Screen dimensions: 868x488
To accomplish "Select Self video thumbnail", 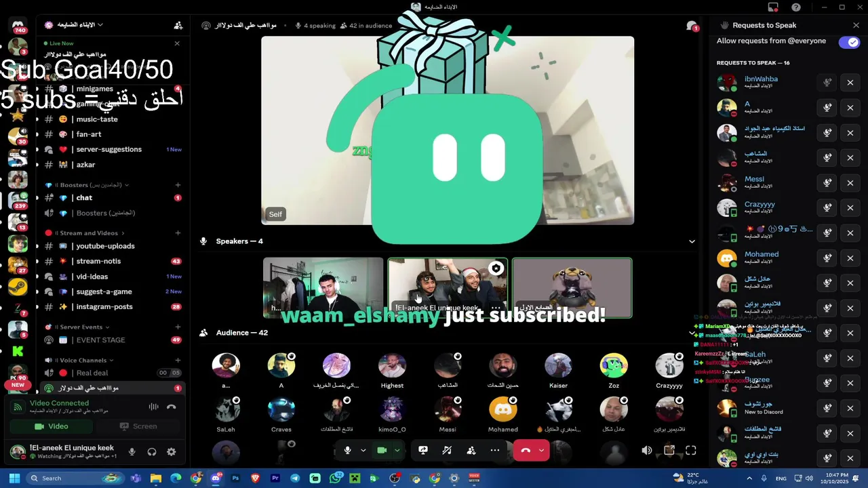I will coord(448,130).
